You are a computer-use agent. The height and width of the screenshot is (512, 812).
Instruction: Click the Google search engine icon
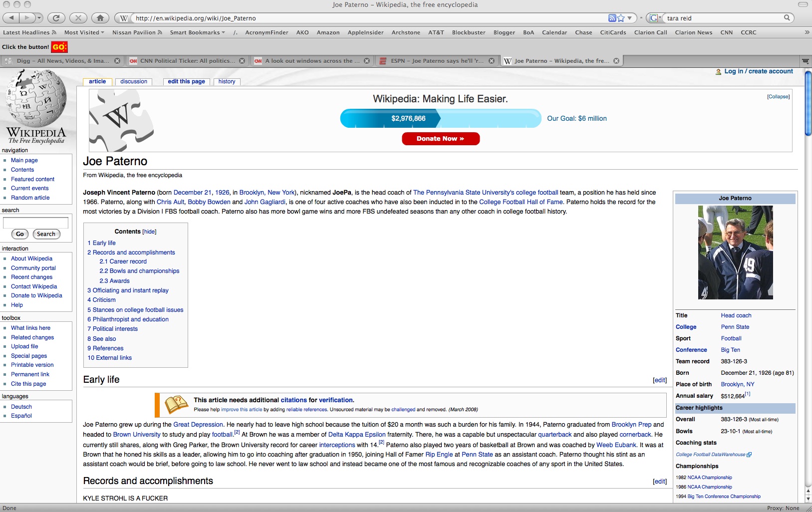point(653,18)
